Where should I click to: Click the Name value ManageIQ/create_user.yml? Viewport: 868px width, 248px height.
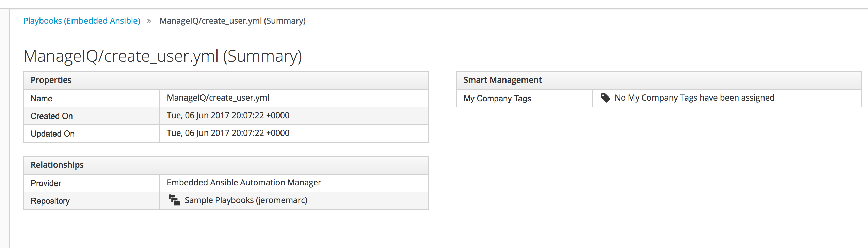(x=218, y=98)
